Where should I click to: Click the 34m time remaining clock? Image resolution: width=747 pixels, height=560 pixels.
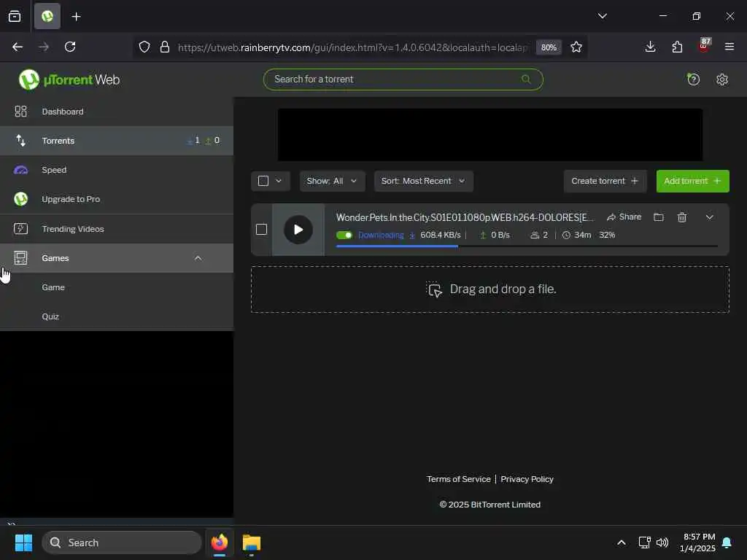566,236
